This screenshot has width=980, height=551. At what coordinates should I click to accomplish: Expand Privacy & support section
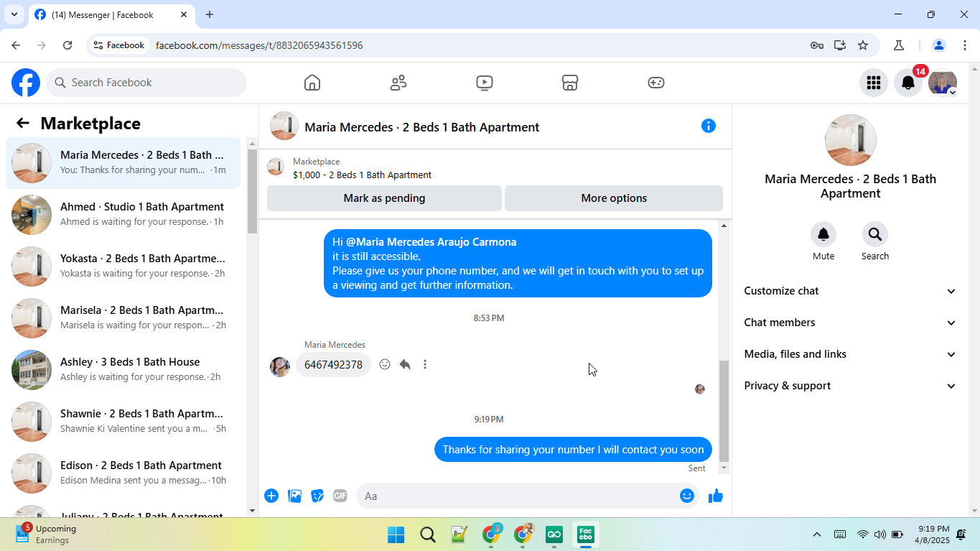coord(851,386)
